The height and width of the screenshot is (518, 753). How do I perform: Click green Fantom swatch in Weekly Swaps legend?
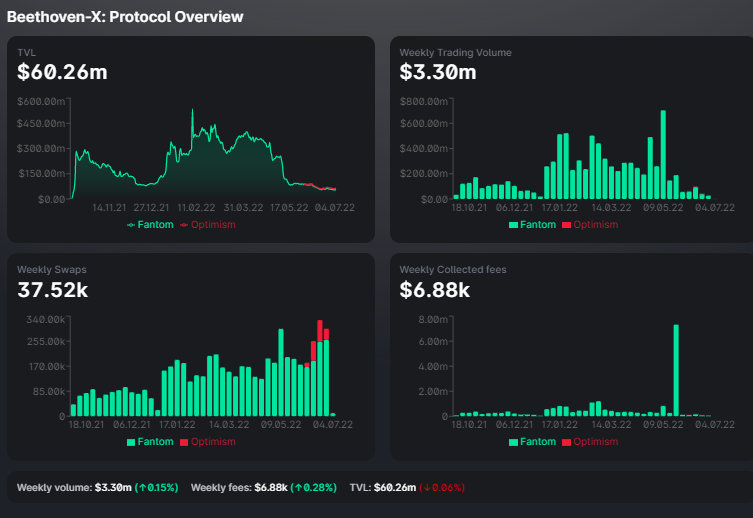point(131,442)
